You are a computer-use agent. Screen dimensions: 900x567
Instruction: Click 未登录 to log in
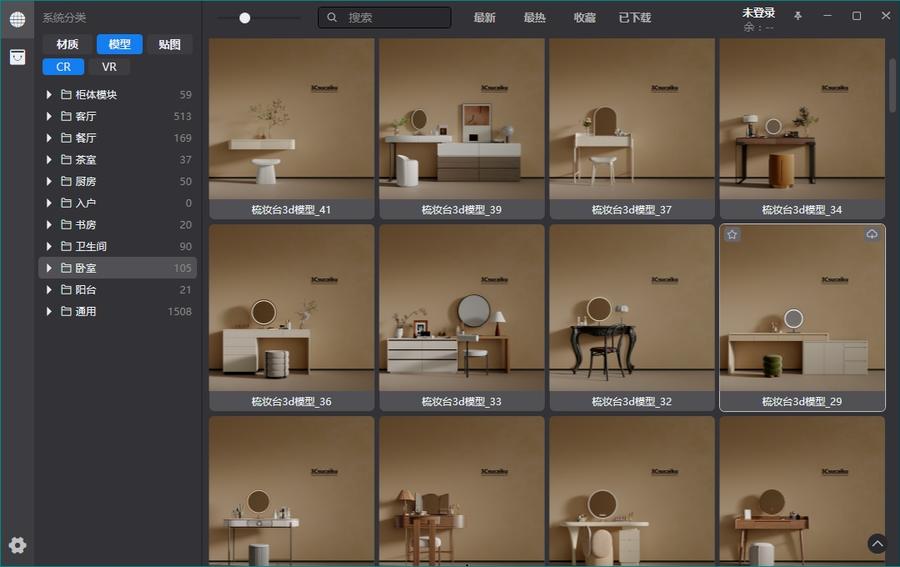coord(758,13)
